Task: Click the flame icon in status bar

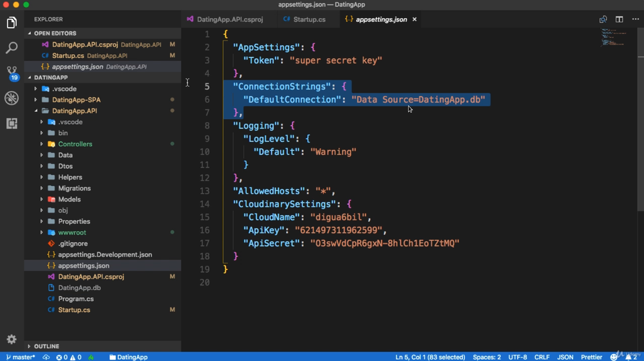Action: [91, 357]
